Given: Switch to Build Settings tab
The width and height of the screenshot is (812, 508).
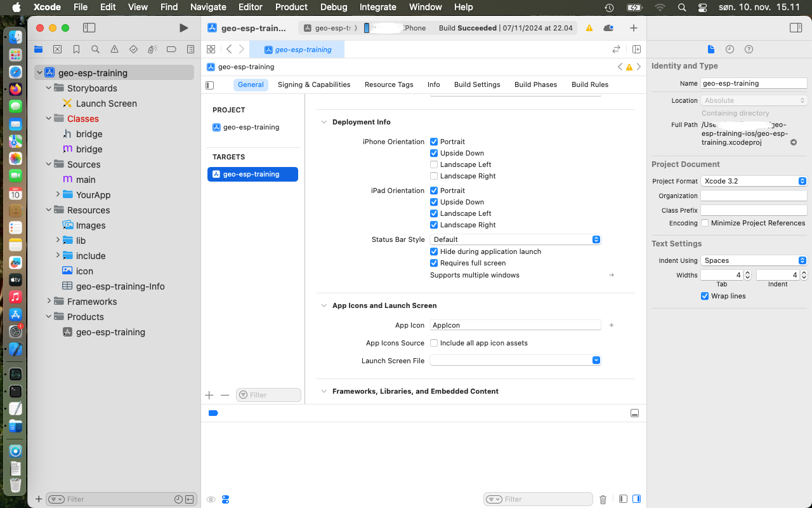Looking at the screenshot, I should pyautogui.click(x=477, y=84).
